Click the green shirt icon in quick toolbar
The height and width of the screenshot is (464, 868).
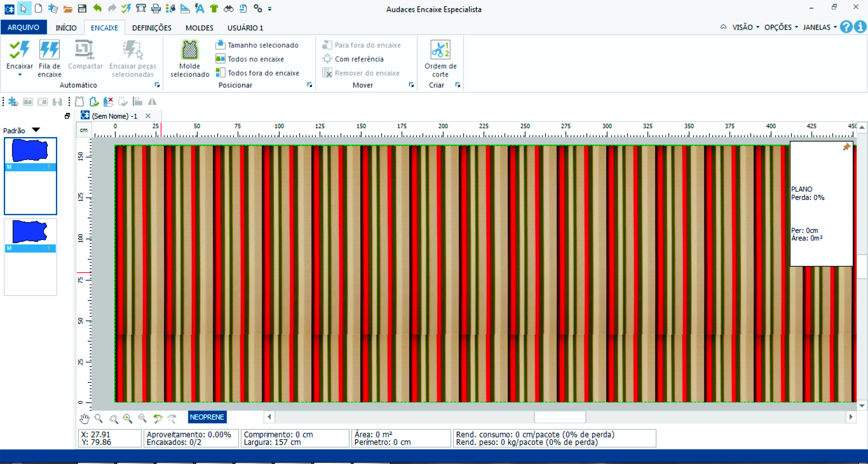(214, 9)
